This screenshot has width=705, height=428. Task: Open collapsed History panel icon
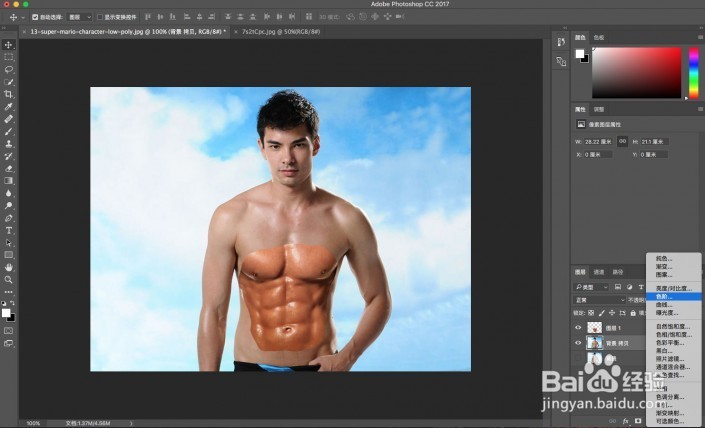561,42
